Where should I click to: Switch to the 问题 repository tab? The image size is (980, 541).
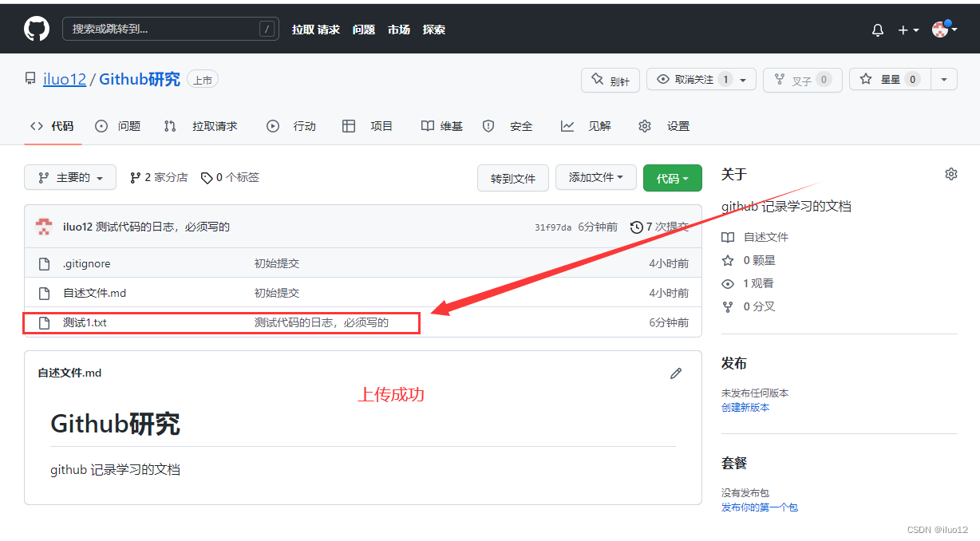pos(118,126)
